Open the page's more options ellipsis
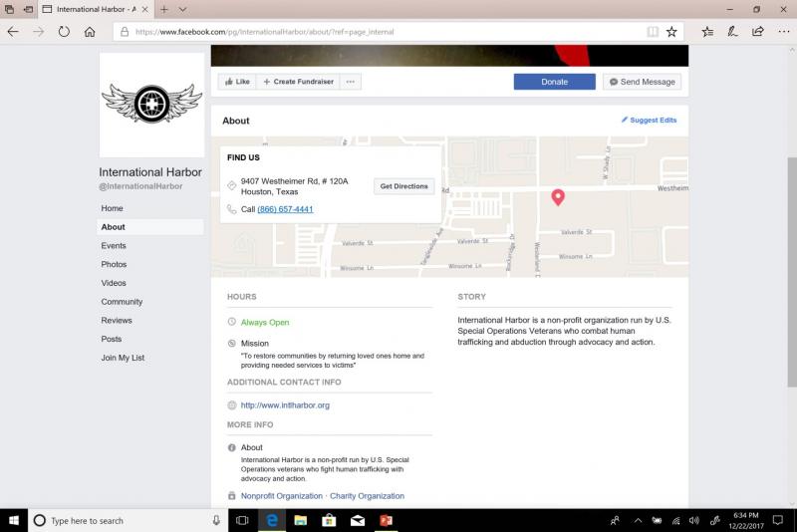 pos(351,82)
